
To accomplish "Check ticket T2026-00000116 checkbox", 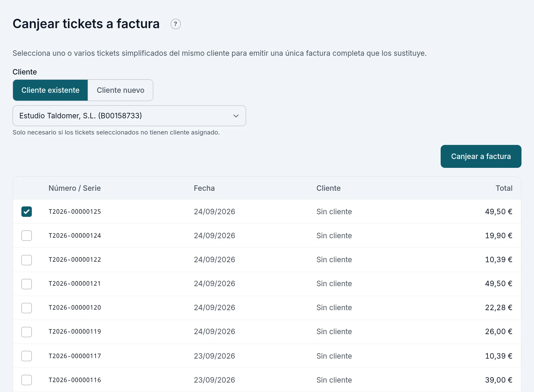I will pyautogui.click(x=27, y=380).
